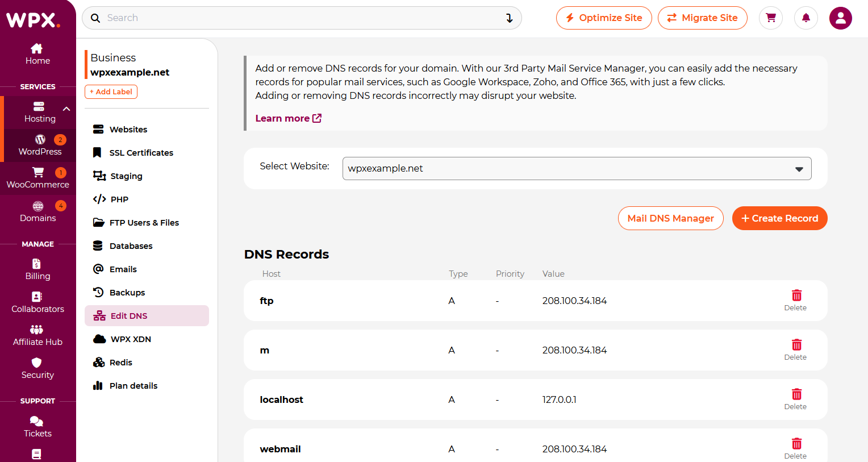Open Affiliate Hub in sidebar
Image resolution: width=868 pixels, height=462 pixels.
click(37, 335)
